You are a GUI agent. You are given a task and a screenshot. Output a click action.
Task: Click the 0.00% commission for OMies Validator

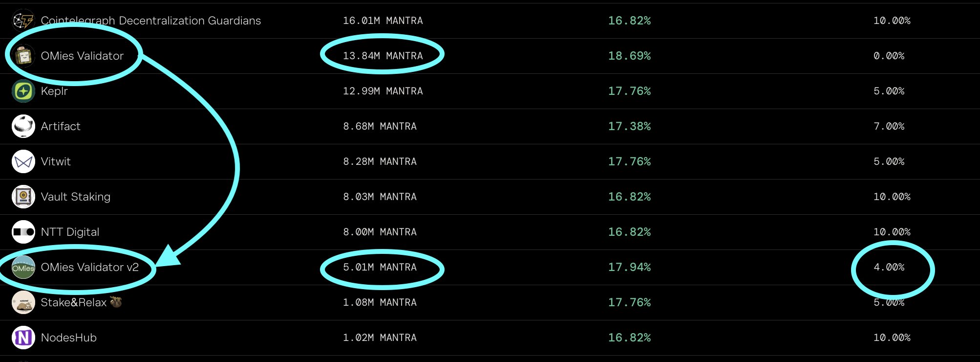click(889, 56)
